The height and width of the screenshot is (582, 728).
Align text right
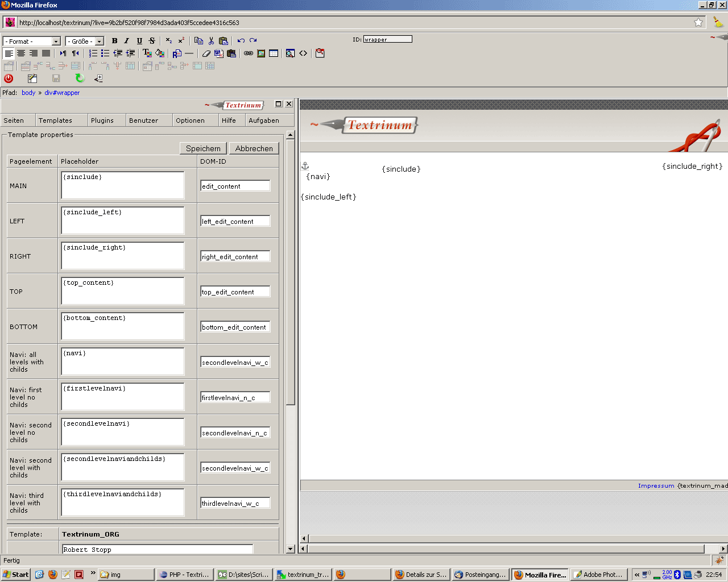(34, 53)
